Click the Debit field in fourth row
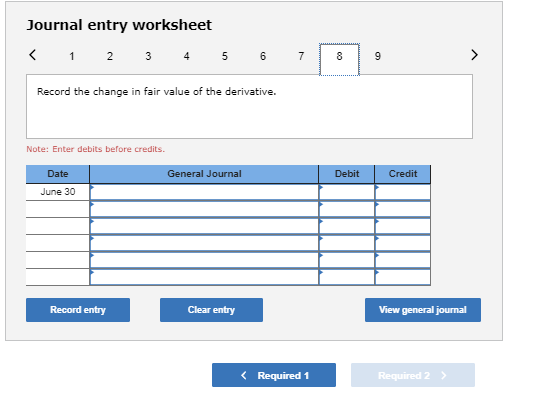The image size is (536, 405). [347, 243]
